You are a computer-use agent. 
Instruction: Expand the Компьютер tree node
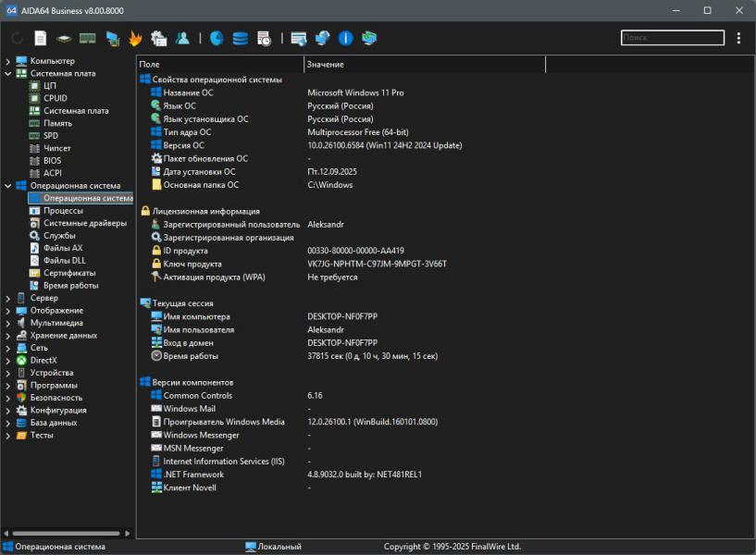pos(8,61)
